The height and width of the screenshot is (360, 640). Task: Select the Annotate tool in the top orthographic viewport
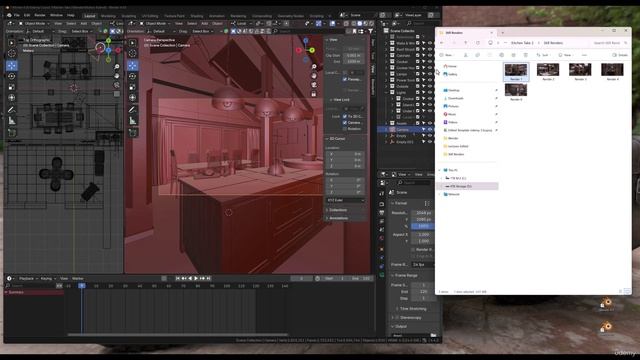pos(12,109)
